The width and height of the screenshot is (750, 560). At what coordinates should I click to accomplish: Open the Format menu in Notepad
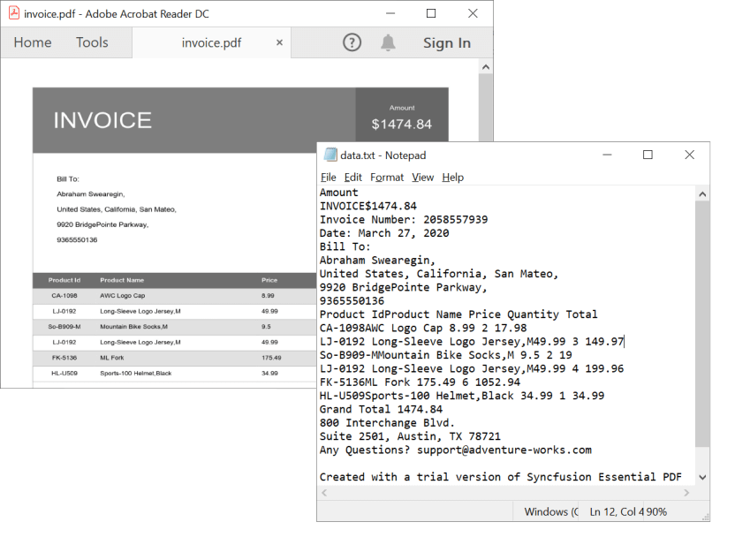(387, 178)
